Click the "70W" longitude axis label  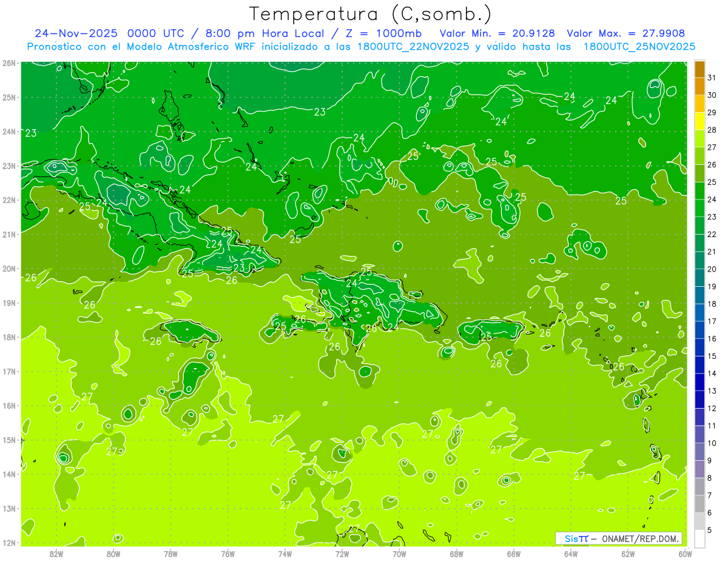point(399,554)
